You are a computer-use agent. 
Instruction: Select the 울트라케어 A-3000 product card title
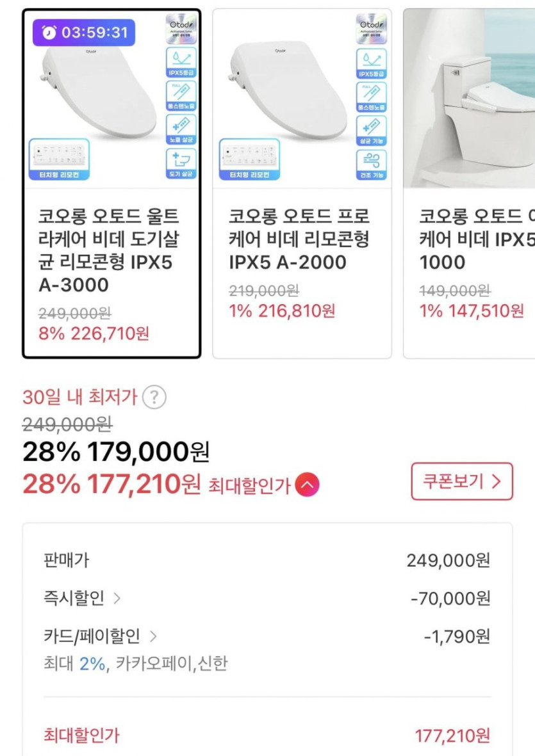(109, 251)
